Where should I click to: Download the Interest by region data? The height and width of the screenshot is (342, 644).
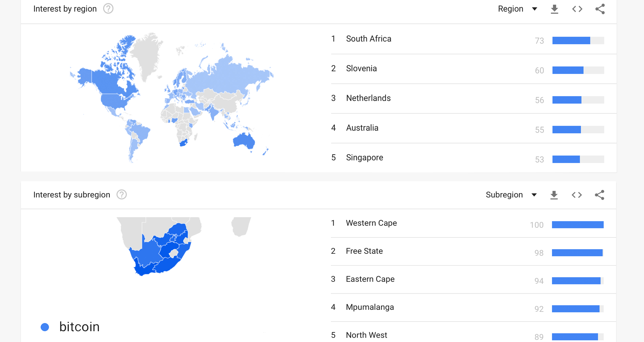pyautogui.click(x=554, y=9)
